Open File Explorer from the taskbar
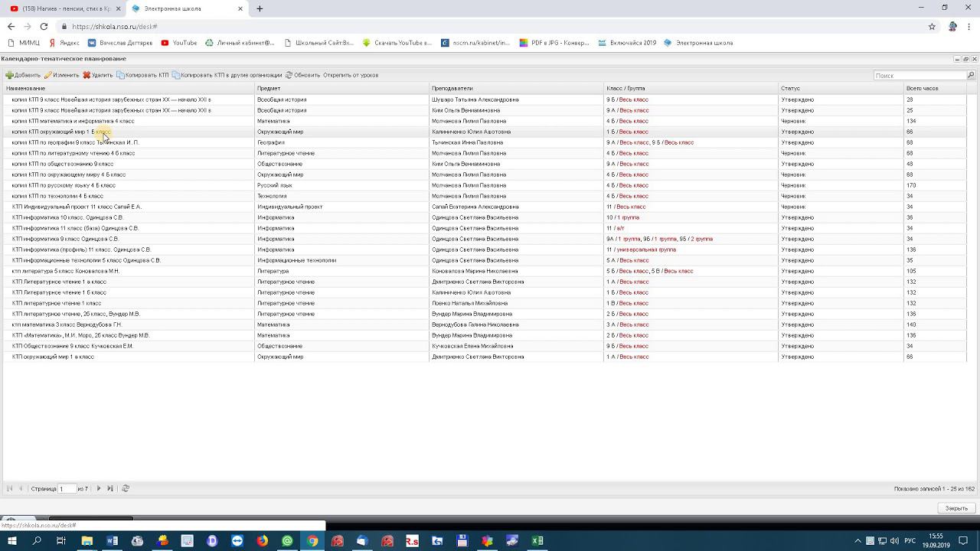 (87, 541)
